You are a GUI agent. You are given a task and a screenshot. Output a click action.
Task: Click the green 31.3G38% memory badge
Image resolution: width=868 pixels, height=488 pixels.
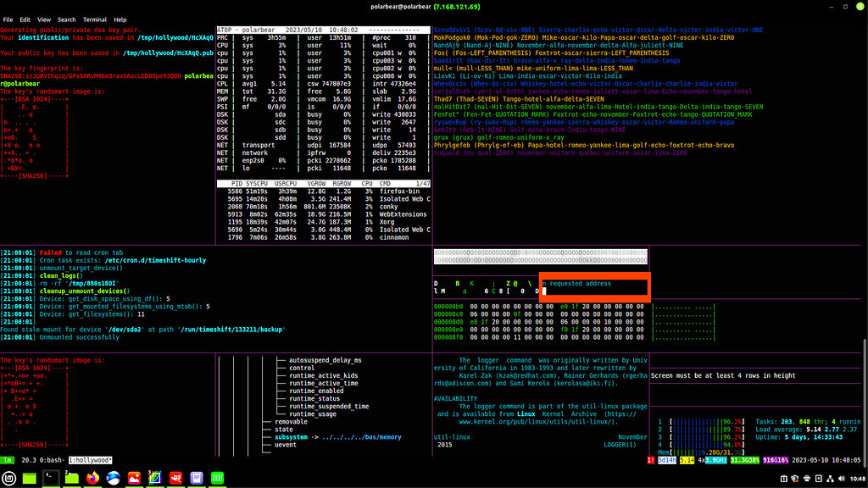[x=744, y=460]
